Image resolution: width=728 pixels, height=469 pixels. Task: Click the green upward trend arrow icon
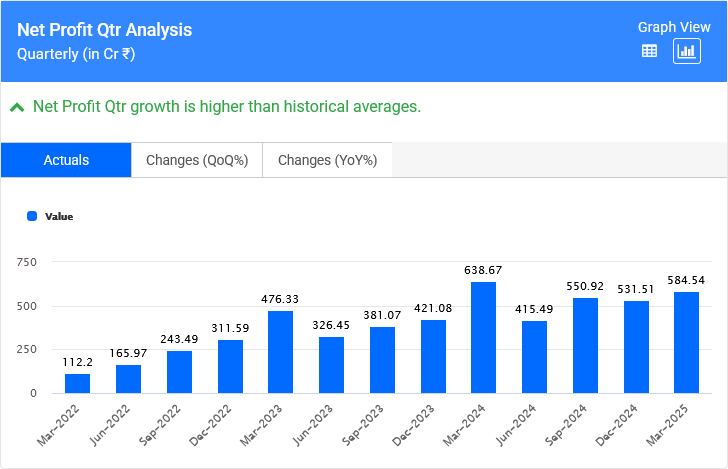17,107
